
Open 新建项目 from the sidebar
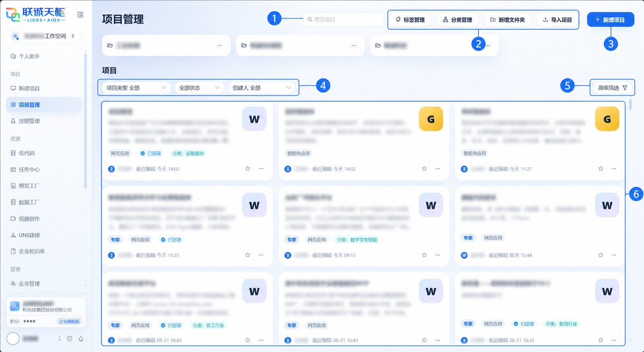[29, 88]
